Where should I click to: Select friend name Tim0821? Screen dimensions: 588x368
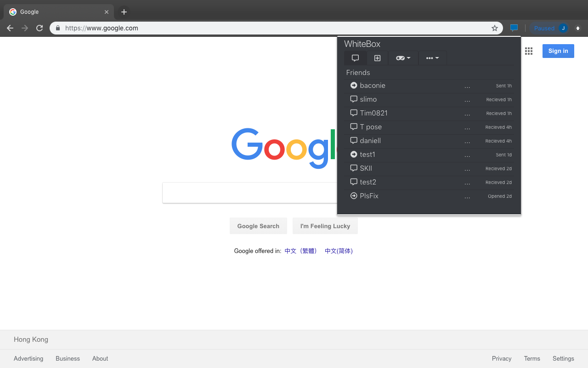point(374,113)
